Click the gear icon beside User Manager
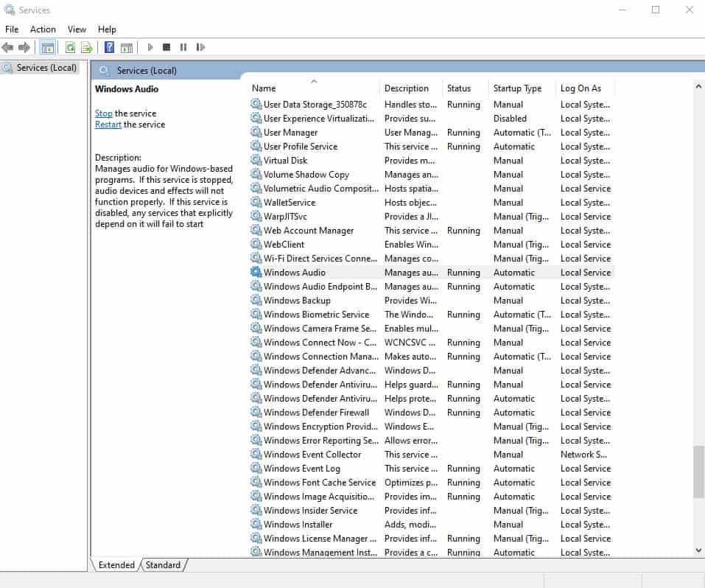705x588 pixels. [256, 133]
